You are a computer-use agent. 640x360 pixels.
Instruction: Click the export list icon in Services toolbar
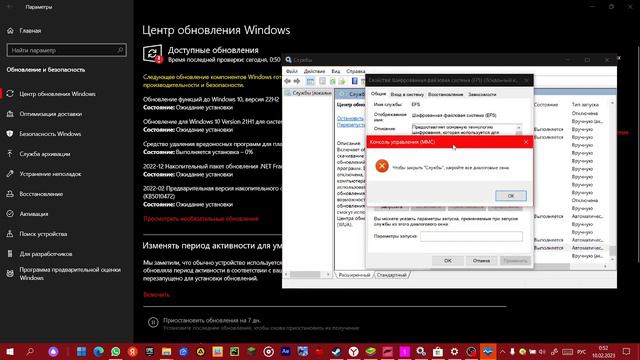point(342,81)
